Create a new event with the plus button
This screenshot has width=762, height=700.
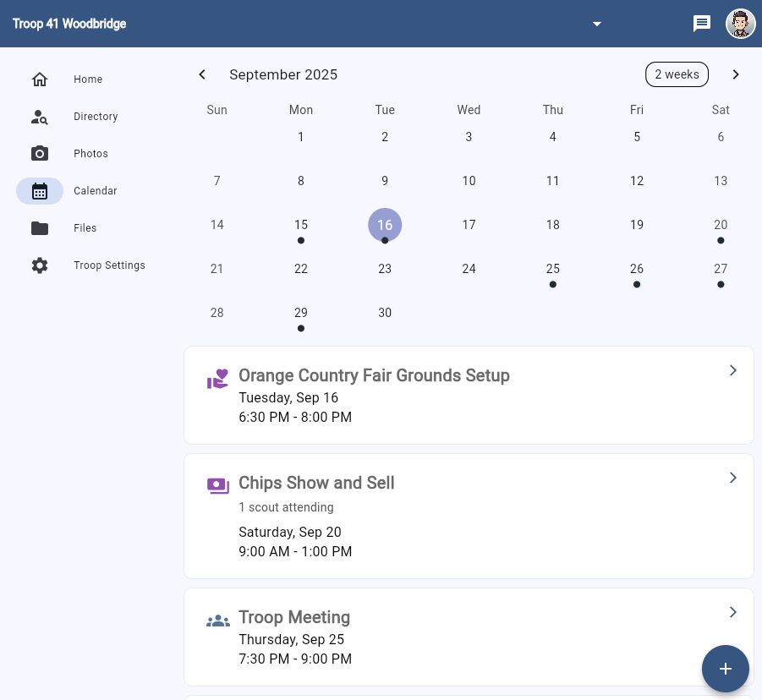point(726,669)
